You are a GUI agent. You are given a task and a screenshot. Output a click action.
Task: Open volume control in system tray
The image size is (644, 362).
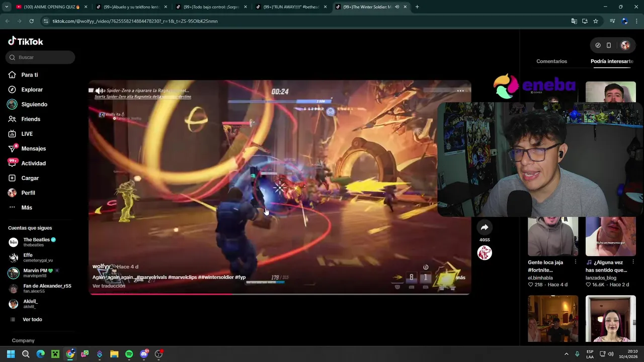[x=611, y=354]
